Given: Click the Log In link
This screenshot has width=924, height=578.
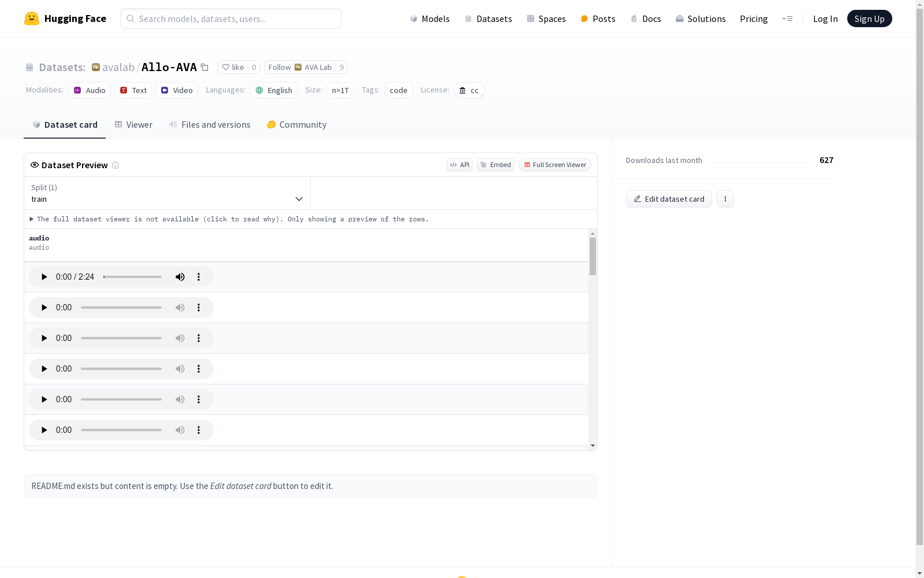Looking at the screenshot, I should [825, 18].
